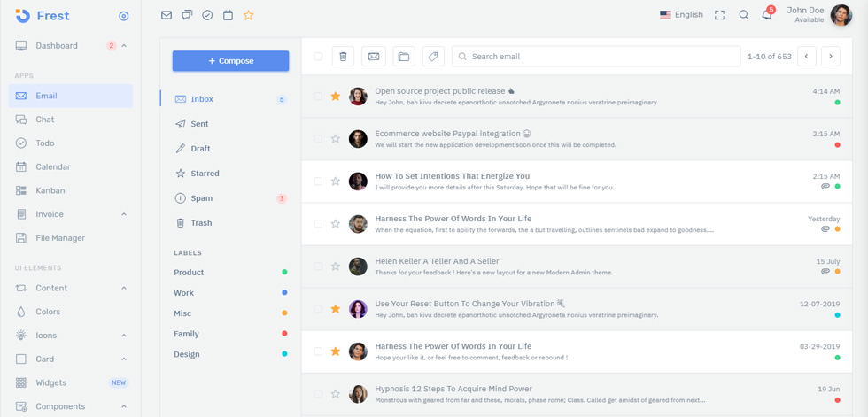
Task: Click the search magnifier icon in header
Action: click(x=744, y=15)
